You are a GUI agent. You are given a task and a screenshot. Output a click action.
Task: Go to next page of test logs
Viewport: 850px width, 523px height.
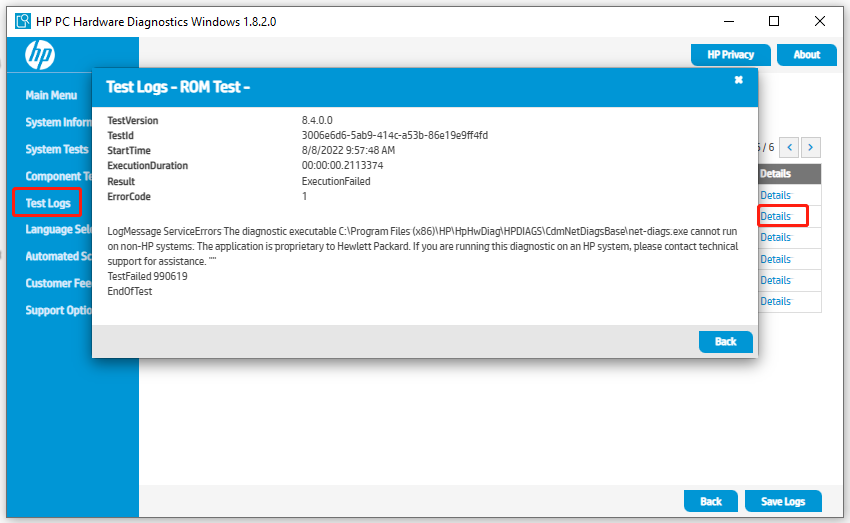click(x=810, y=147)
